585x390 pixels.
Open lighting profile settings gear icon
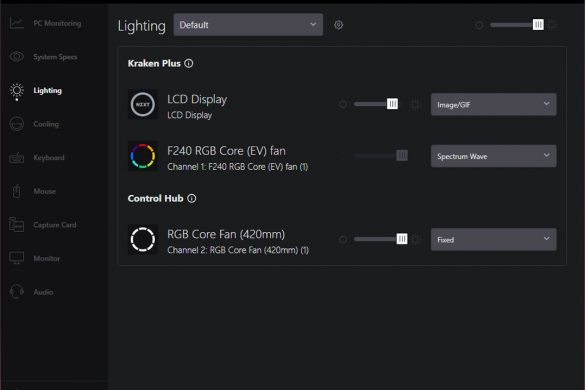[x=338, y=25]
